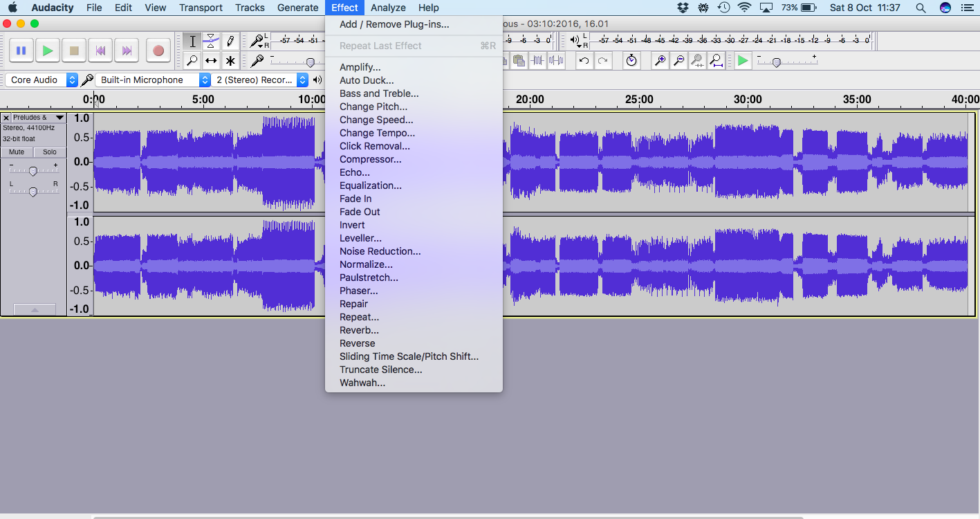Image resolution: width=980 pixels, height=519 pixels.
Task: Open macOS Spotlight search icon
Action: click(x=921, y=8)
